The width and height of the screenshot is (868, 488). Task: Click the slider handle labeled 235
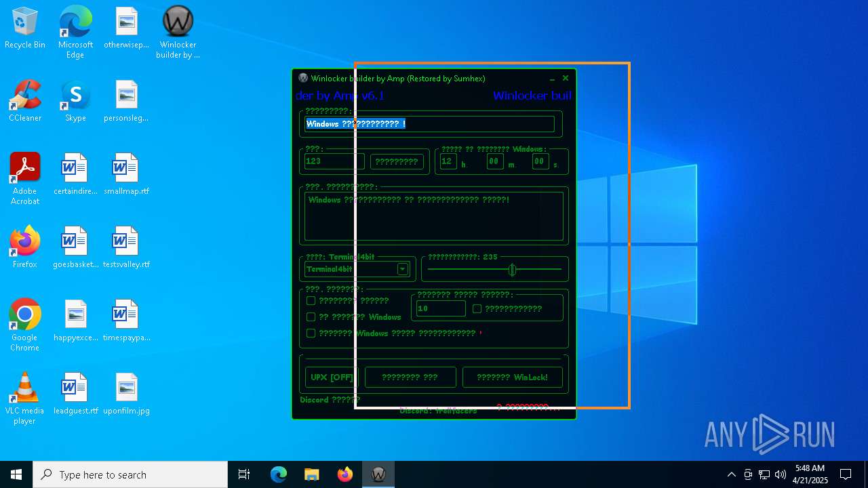[513, 270]
